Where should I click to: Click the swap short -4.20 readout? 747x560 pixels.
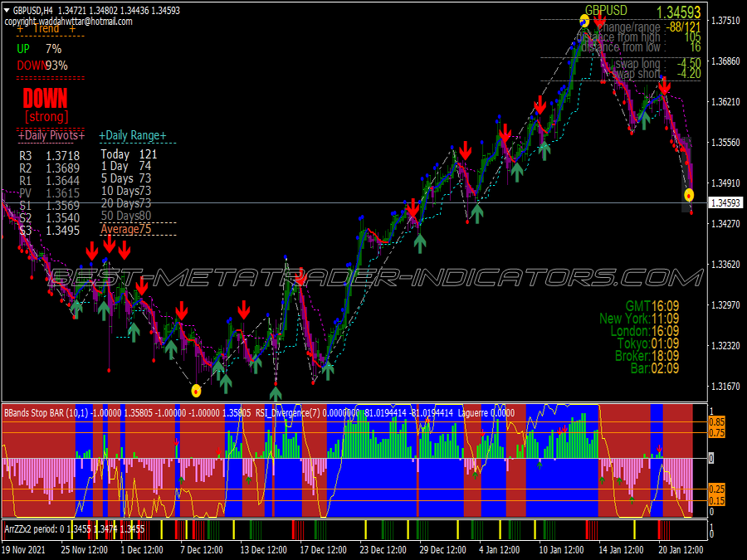657,74
